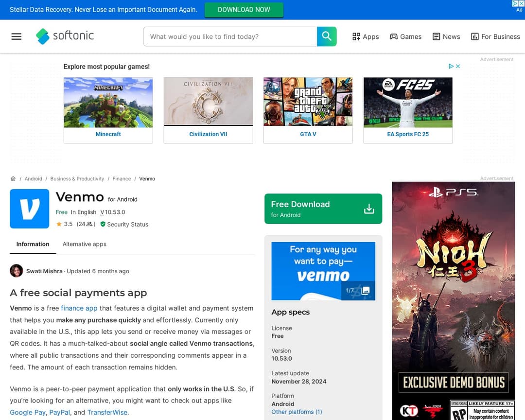Click the star rating 3.5

pos(64,224)
